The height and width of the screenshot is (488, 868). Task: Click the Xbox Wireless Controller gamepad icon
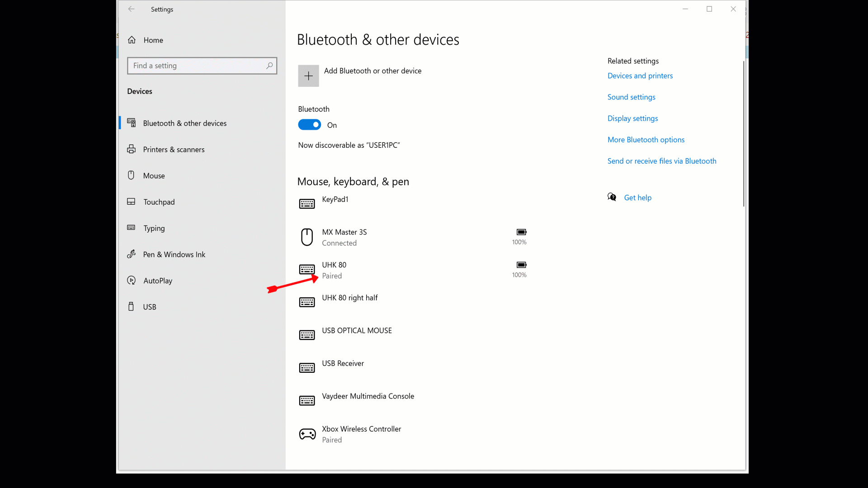click(x=307, y=434)
